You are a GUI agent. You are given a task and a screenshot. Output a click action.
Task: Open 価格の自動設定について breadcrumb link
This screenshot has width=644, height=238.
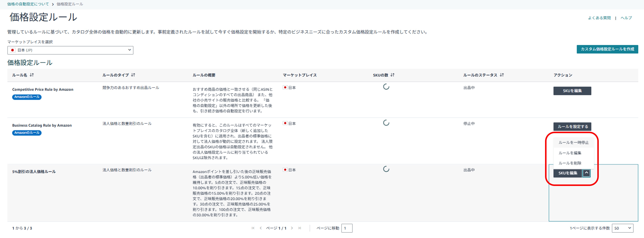coord(28,4)
